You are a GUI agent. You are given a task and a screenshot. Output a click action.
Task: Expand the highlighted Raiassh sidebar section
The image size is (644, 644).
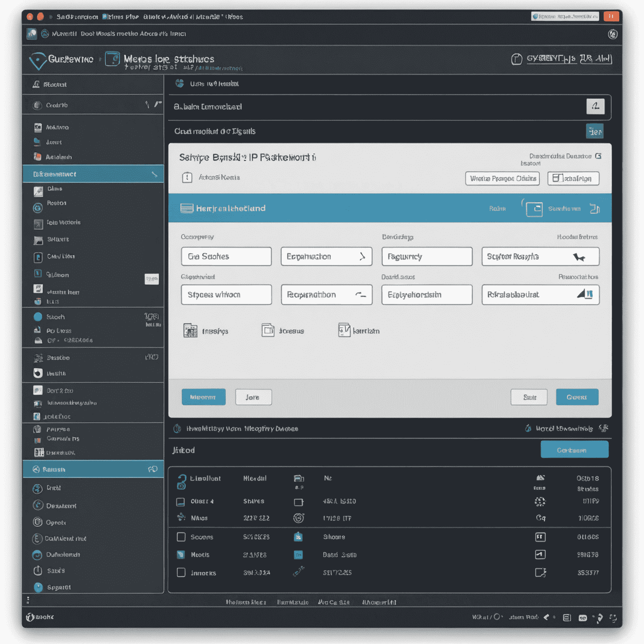(93, 469)
